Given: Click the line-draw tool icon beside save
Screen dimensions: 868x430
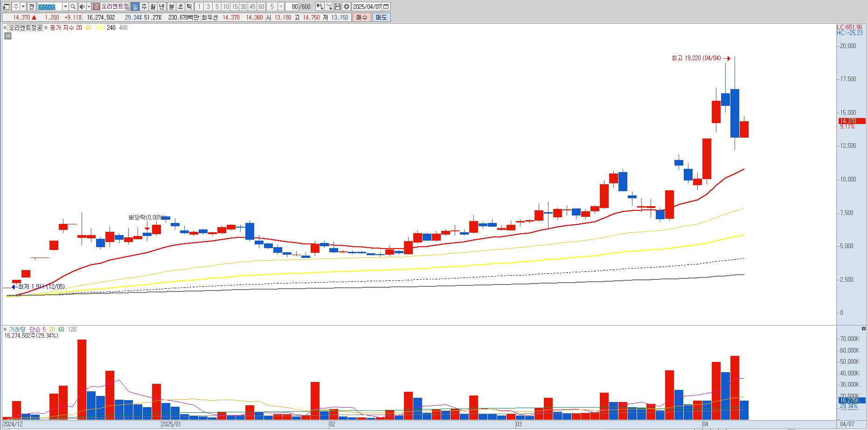Looking at the screenshot, I should click(329, 7).
